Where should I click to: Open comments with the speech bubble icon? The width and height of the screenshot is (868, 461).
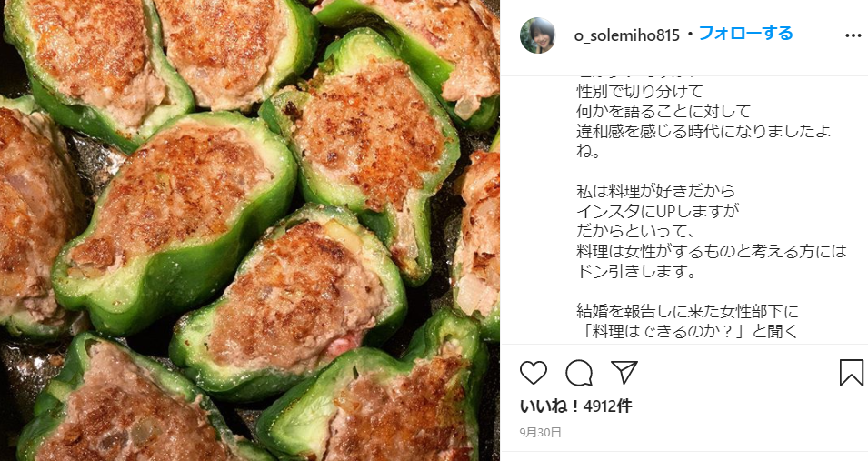click(579, 373)
